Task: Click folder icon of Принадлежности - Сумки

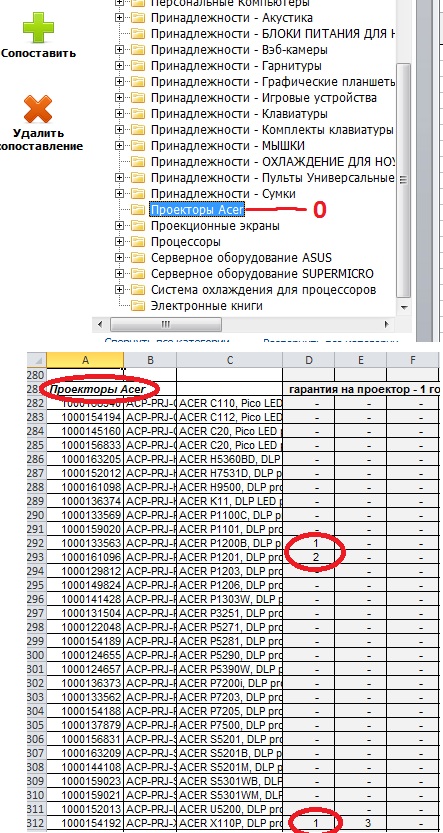Action: 138,193
